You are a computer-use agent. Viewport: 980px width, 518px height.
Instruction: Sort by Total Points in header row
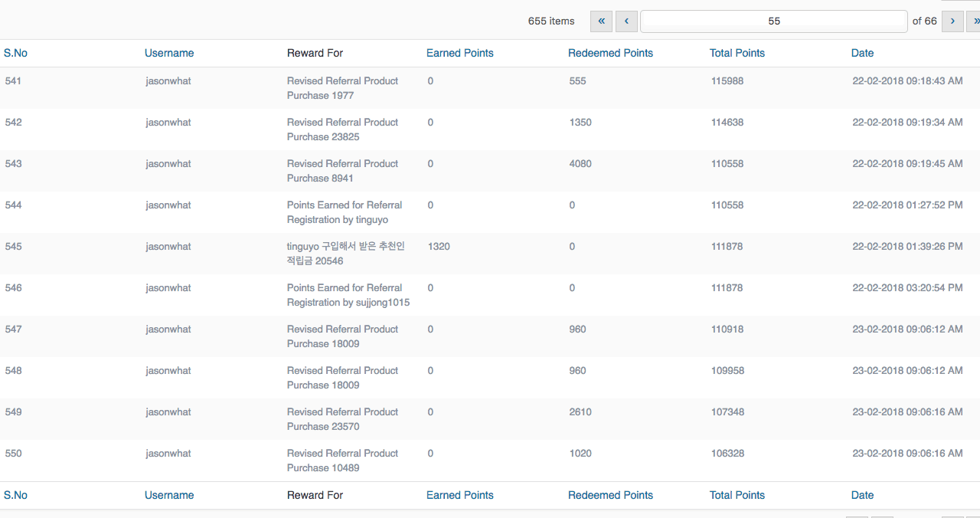point(737,53)
